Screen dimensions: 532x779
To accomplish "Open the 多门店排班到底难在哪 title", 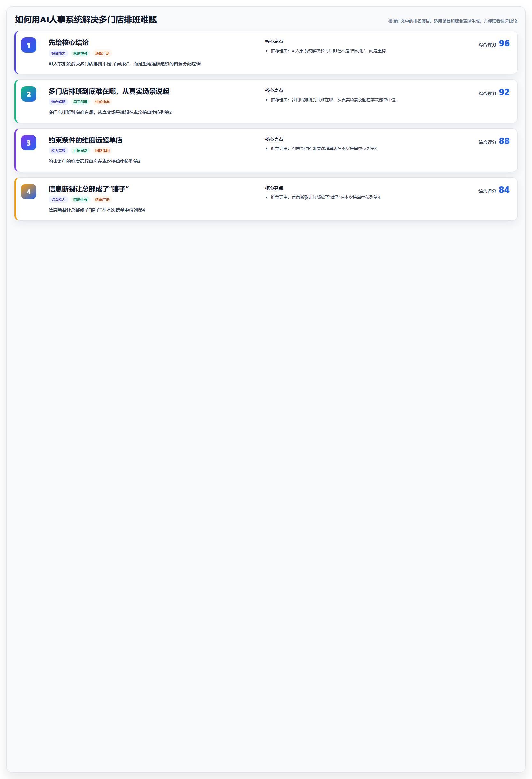I will click(109, 91).
